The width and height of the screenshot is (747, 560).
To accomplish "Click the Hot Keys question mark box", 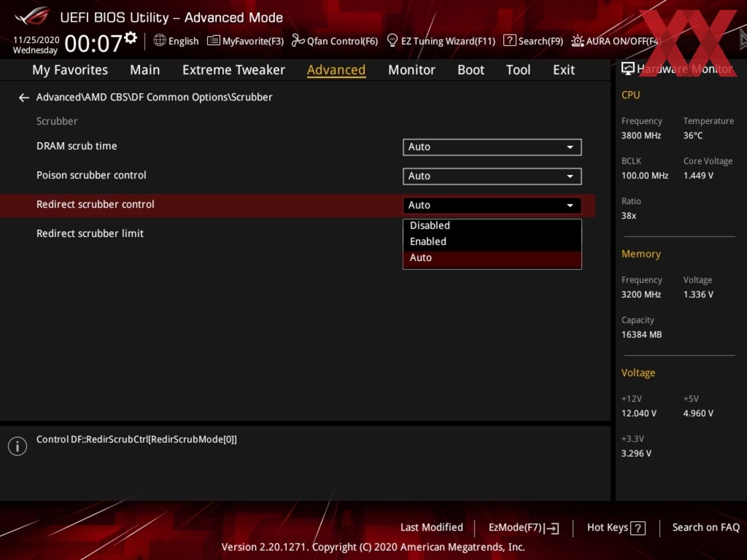I will coord(638,528).
